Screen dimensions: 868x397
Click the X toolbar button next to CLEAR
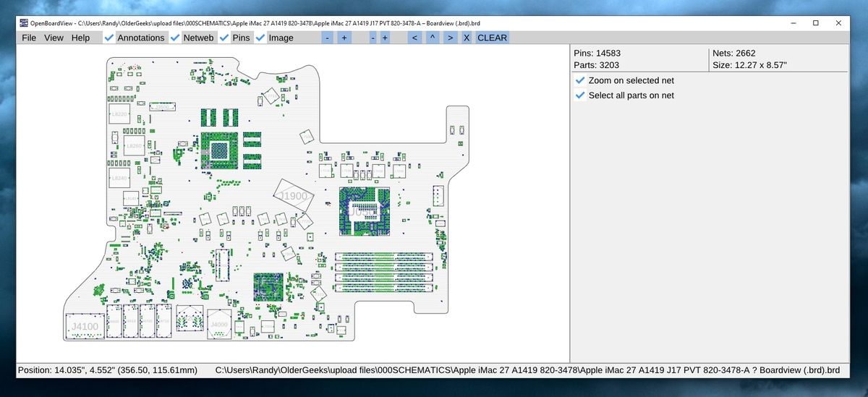pyautogui.click(x=467, y=38)
